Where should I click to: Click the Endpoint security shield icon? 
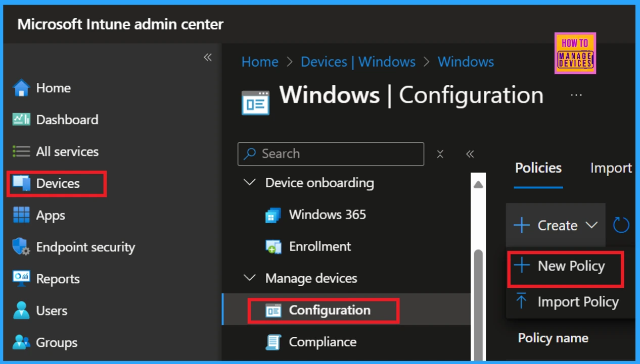21,247
